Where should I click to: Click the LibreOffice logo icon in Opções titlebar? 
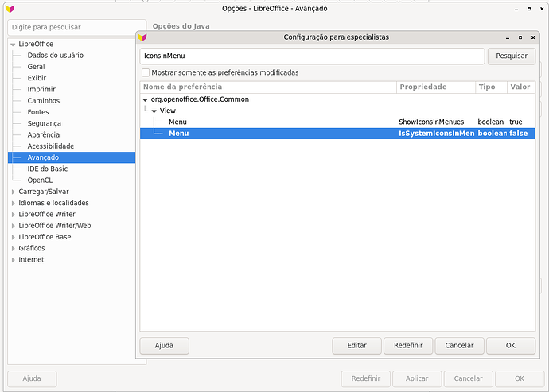[x=10, y=9]
